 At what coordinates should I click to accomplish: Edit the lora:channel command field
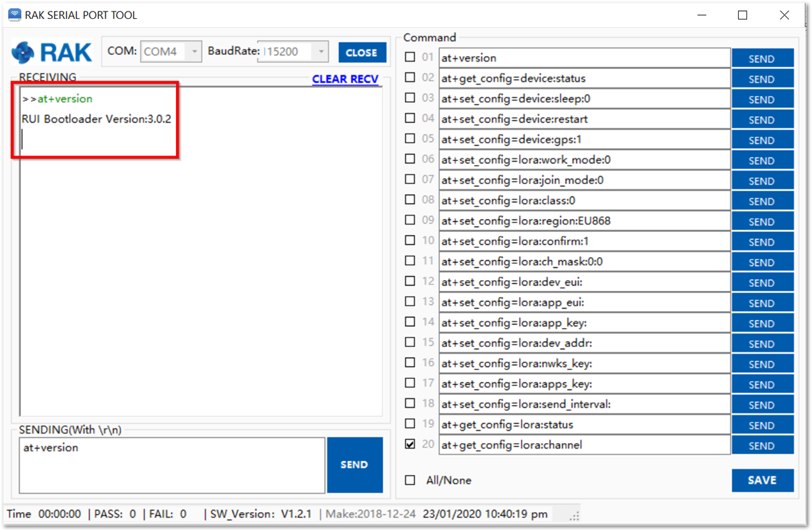(585, 445)
